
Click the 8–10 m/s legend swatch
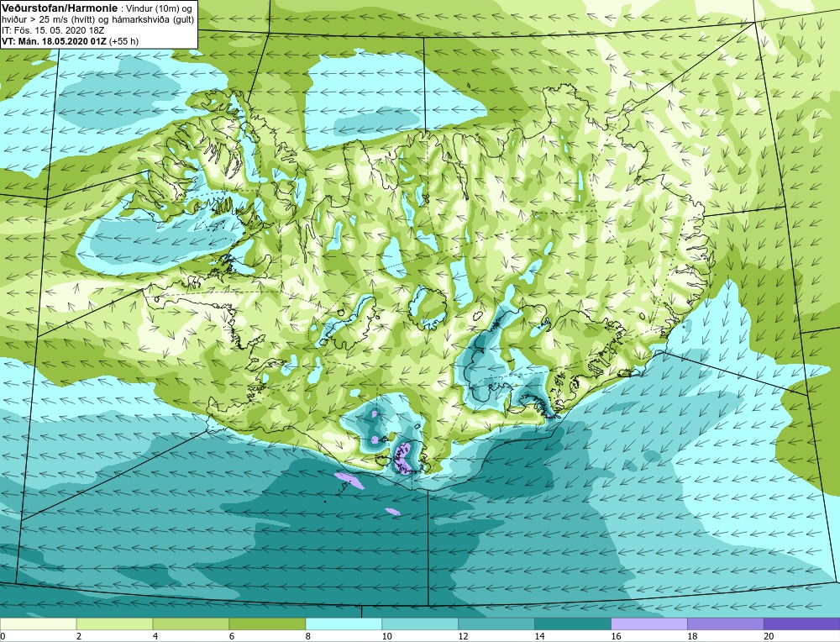click(344, 624)
